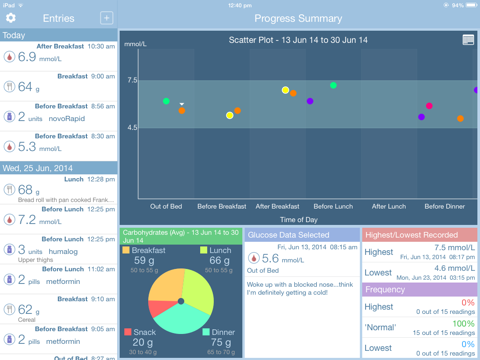The height and width of the screenshot is (360, 480).
Task: Tap the lowest value 4.6 mmol/L
Action: (x=454, y=268)
